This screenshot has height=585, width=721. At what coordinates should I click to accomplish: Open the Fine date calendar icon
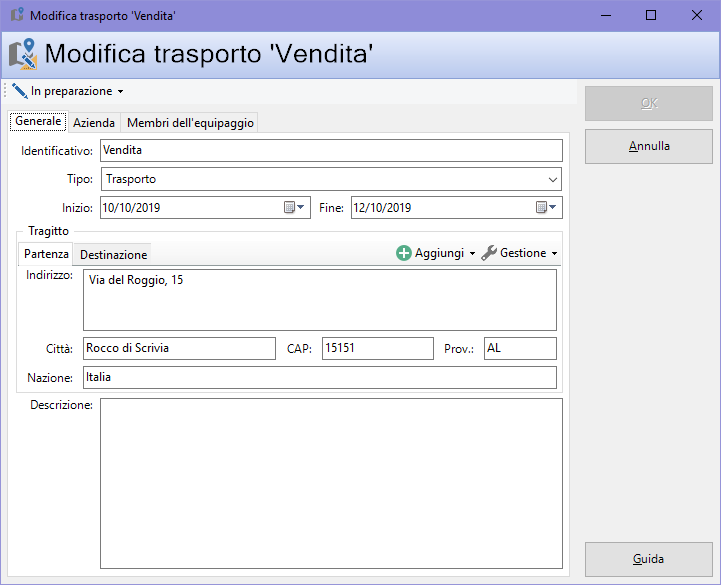pos(541,207)
